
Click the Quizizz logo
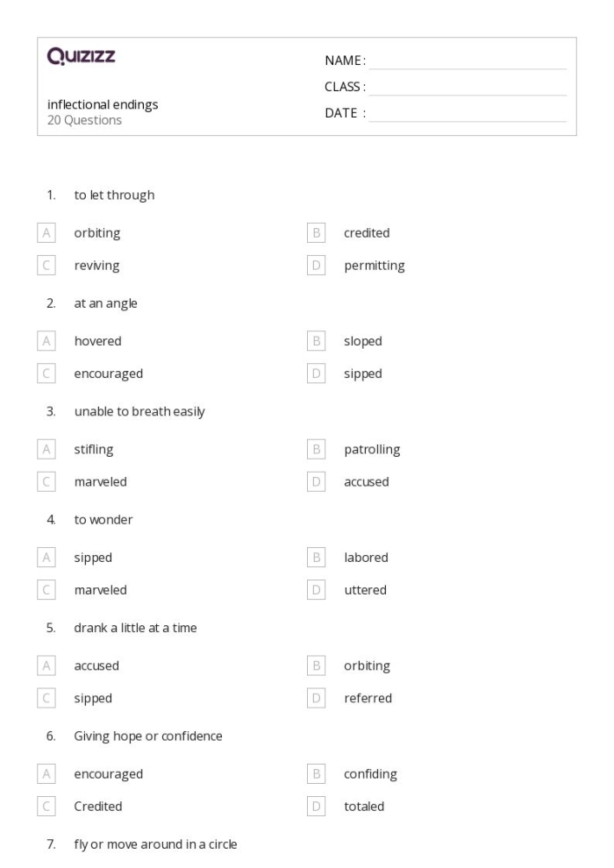pos(81,58)
